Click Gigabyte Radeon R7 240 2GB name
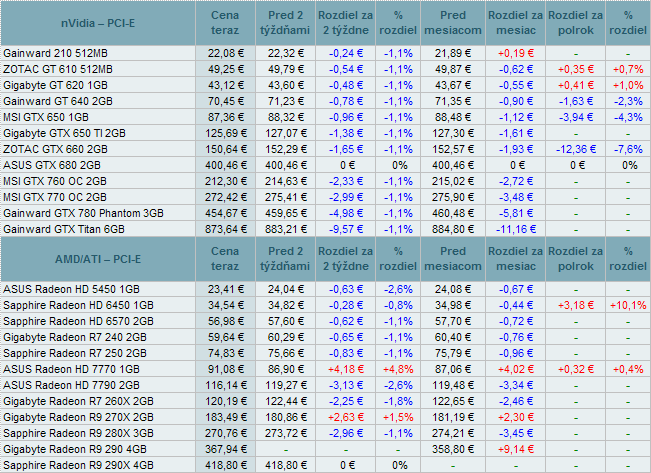Viewport: 651px width, 473px height. (75, 338)
